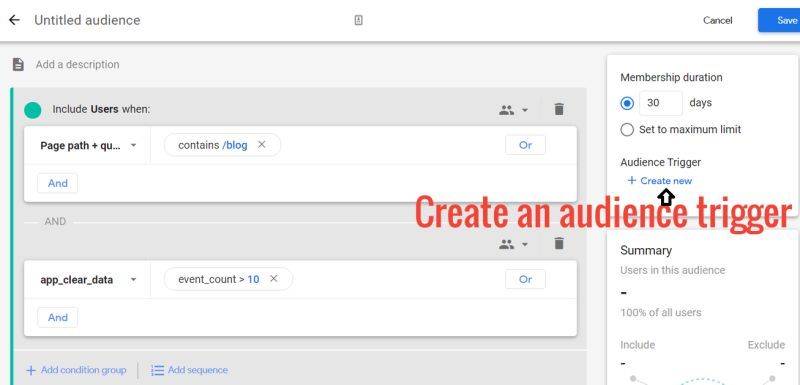Click the membership duration days field

[660, 103]
